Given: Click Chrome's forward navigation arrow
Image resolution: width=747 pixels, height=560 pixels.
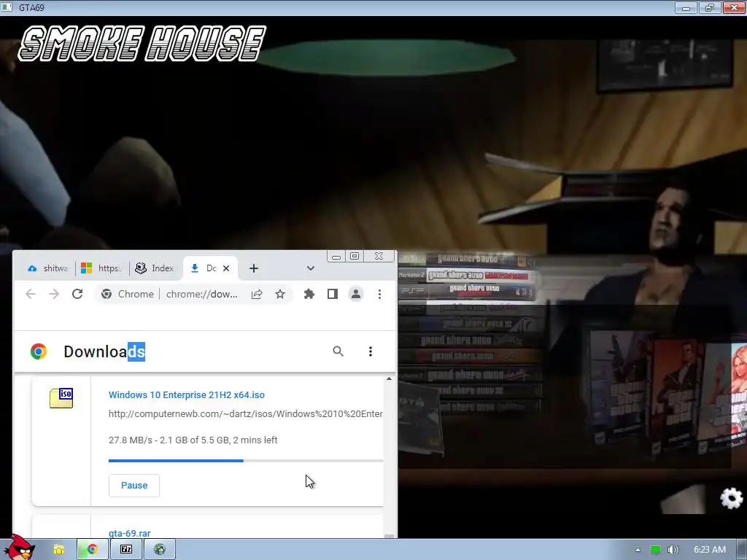Looking at the screenshot, I should coord(54,295).
